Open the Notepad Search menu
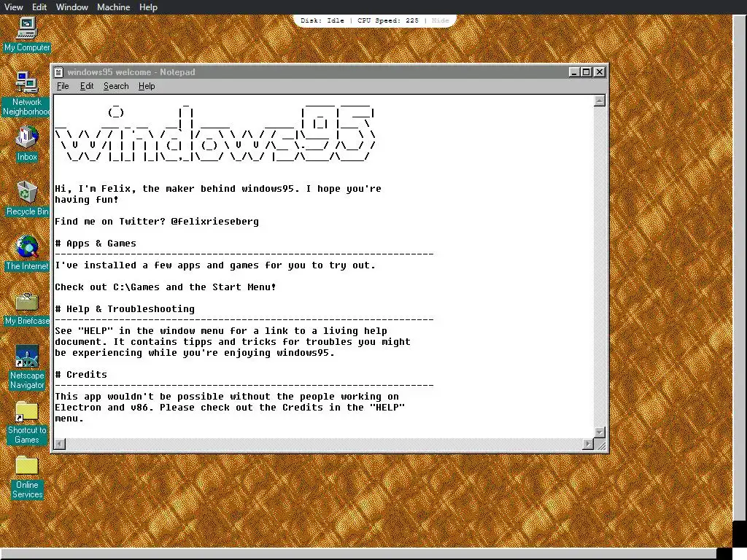747x560 pixels. point(116,86)
